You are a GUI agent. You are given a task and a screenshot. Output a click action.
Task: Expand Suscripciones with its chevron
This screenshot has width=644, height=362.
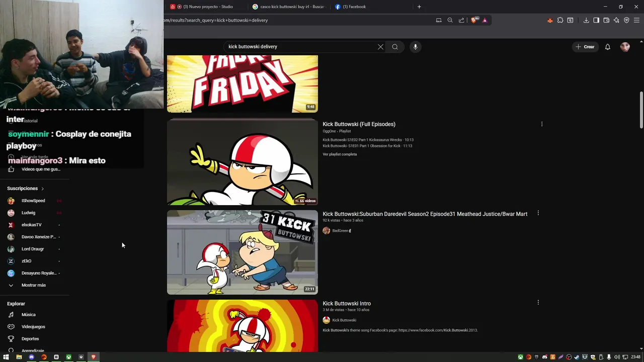[x=42, y=189]
